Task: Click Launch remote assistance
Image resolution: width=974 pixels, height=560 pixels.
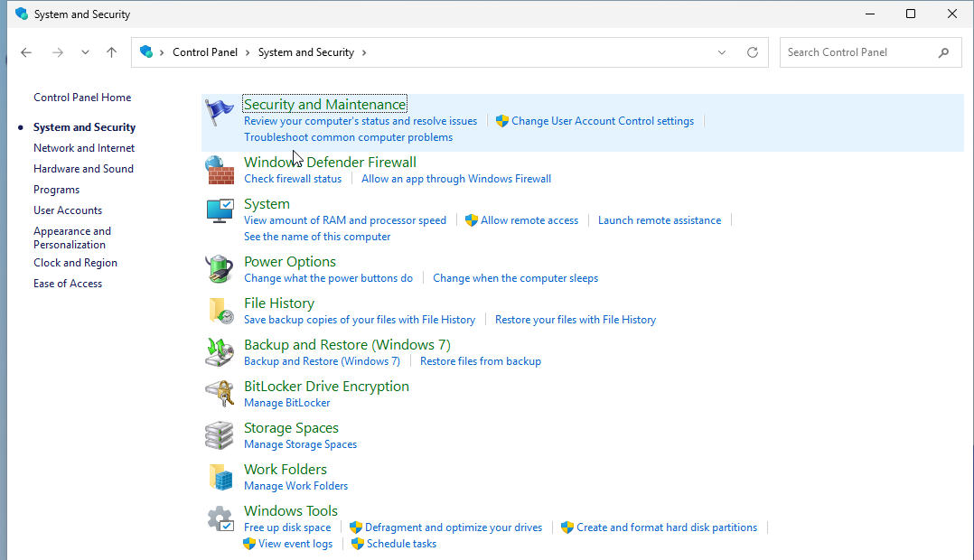Action: (659, 220)
